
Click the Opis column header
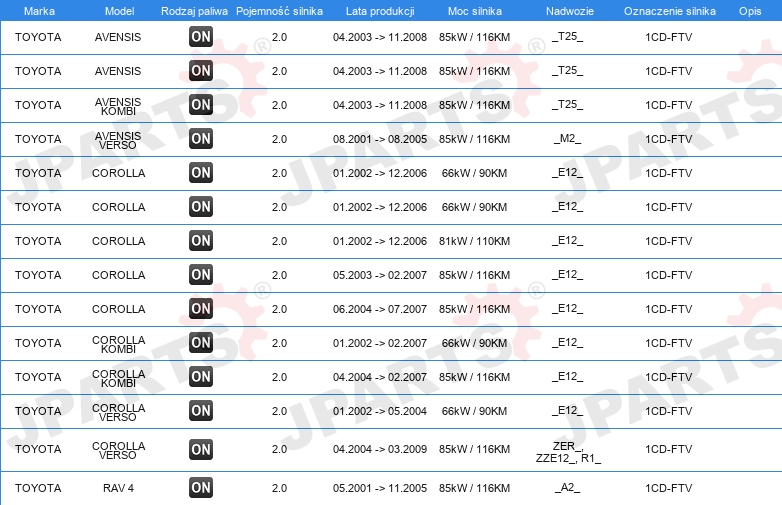[750, 11]
